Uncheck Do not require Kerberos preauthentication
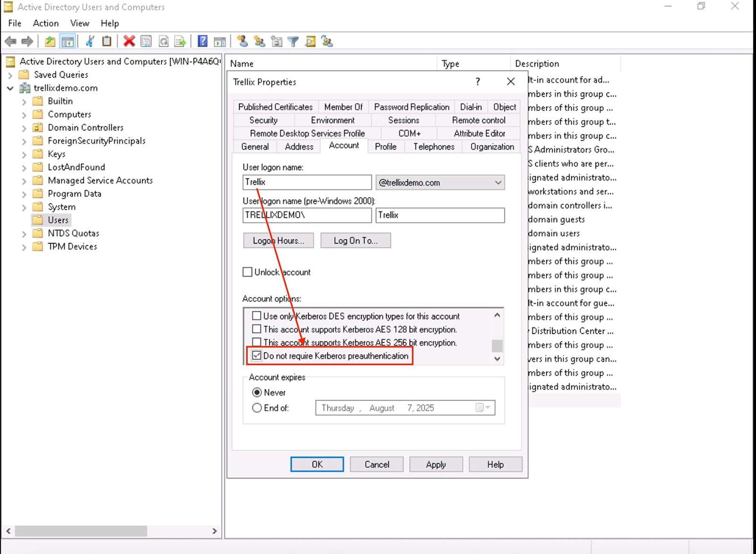This screenshot has width=756, height=554. [x=257, y=356]
